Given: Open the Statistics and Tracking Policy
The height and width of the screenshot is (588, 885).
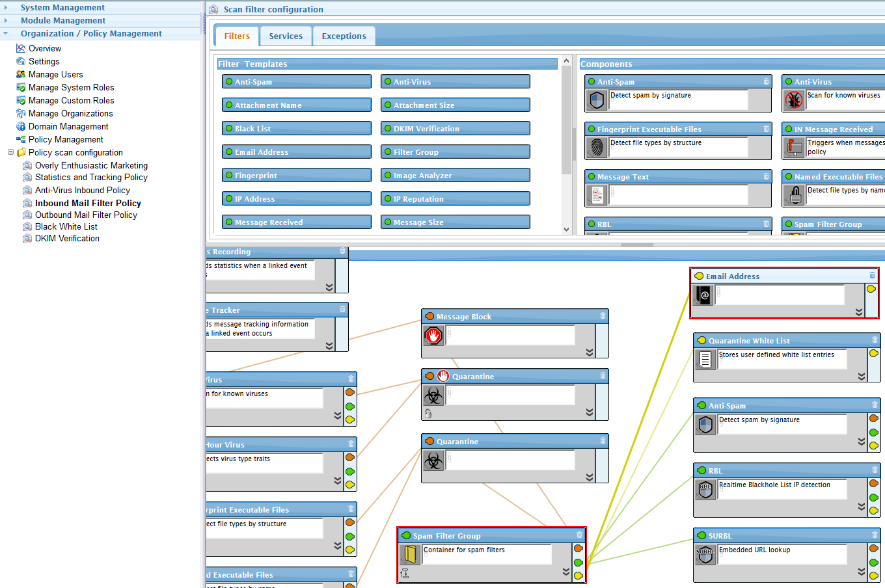Looking at the screenshot, I should point(91,177).
